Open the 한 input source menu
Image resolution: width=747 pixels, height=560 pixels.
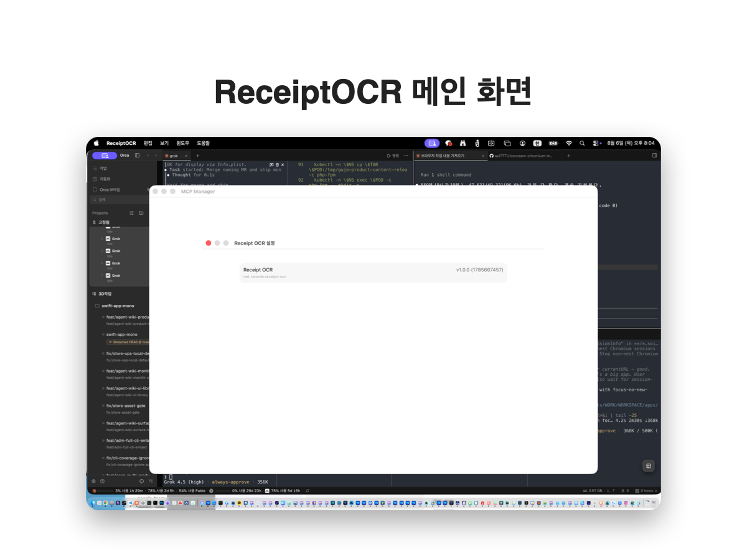[x=537, y=143]
